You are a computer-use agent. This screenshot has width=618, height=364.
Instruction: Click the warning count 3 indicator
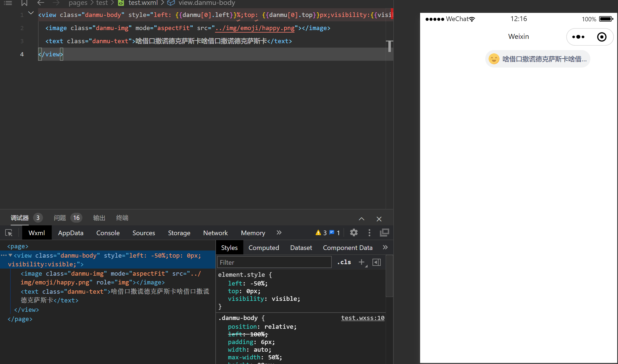[321, 233]
